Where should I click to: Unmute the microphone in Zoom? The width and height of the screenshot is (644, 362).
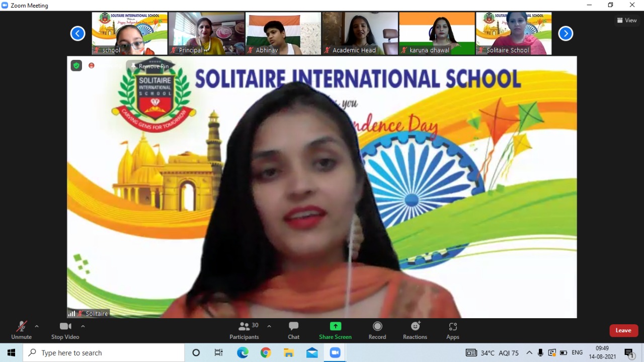[21, 331]
